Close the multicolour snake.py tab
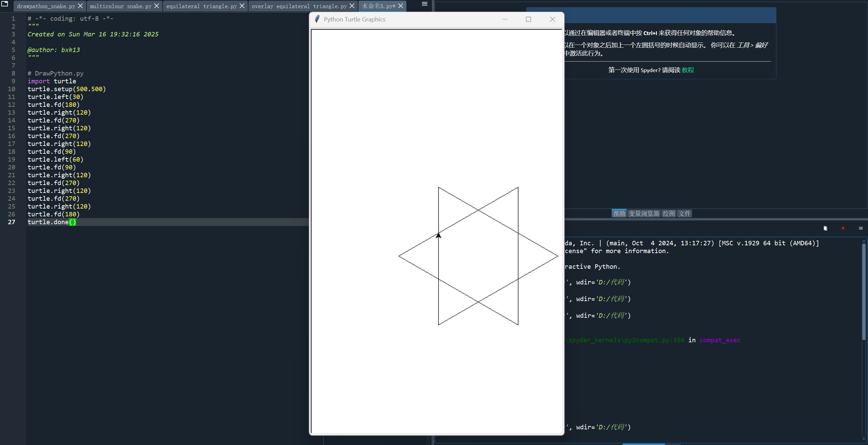The image size is (868, 445). coord(157,6)
